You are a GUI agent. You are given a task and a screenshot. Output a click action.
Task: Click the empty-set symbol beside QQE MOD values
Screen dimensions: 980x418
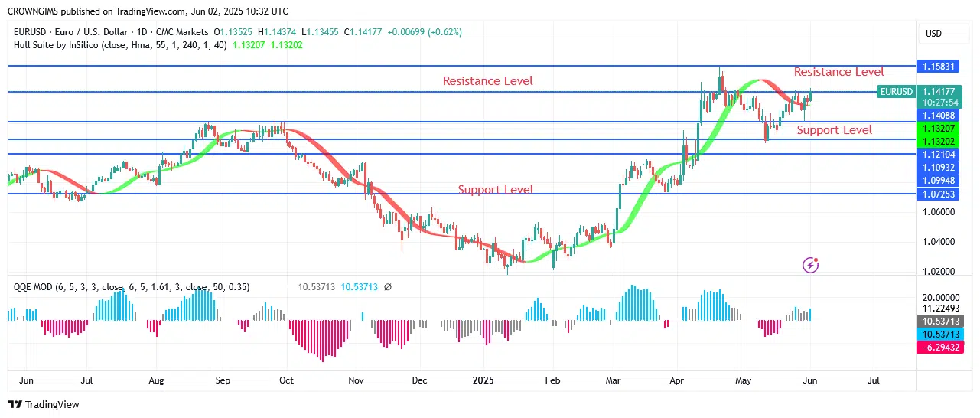pyautogui.click(x=387, y=287)
